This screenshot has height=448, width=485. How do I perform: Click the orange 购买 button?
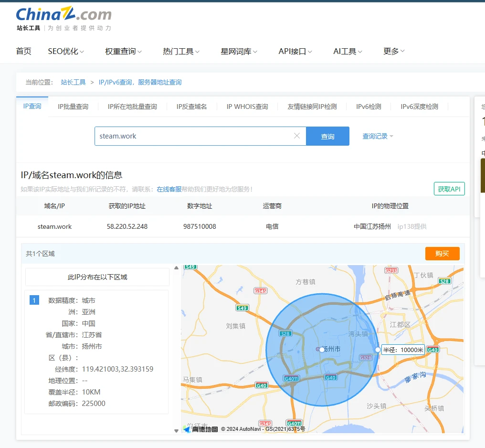pos(442,254)
